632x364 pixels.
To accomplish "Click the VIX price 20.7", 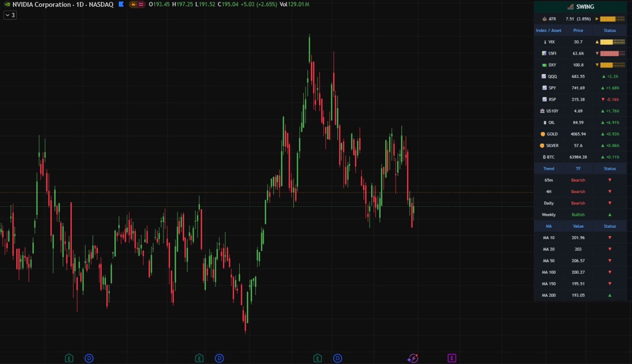I will [578, 42].
